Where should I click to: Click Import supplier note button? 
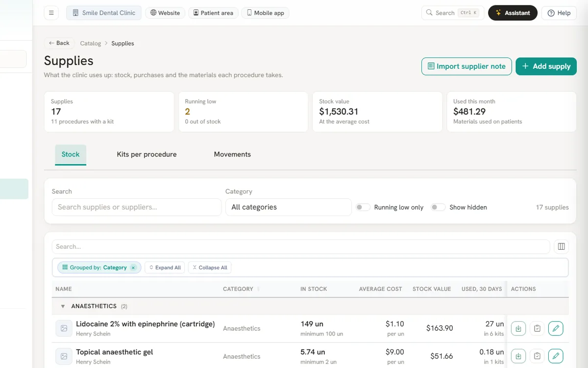pos(466,66)
